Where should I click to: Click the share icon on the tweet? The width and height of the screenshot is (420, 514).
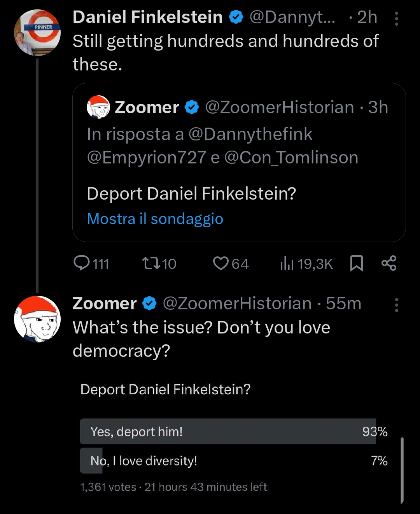(388, 263)
